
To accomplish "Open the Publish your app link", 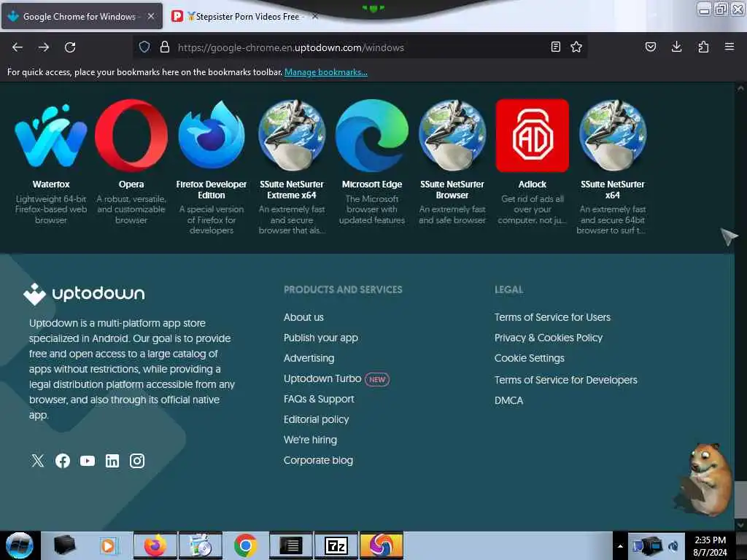I will click(321, 338).
